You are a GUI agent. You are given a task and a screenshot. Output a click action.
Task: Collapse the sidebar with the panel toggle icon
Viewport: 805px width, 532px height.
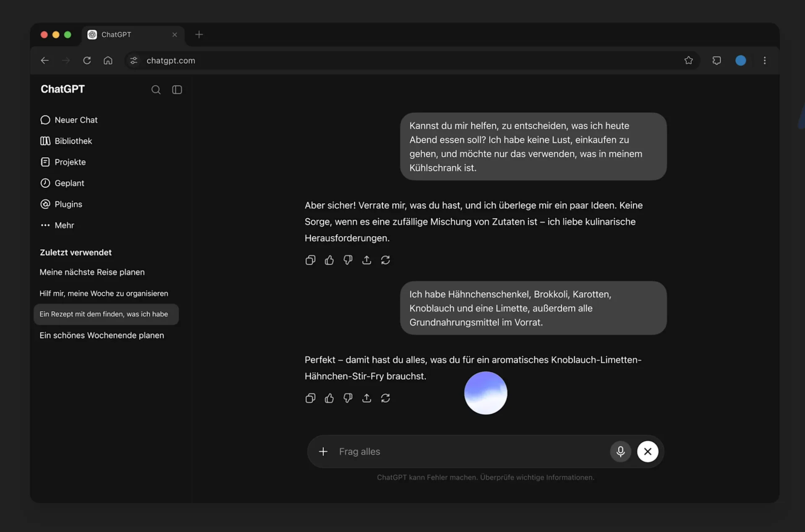pyautogui.click(x=177, y=90)
